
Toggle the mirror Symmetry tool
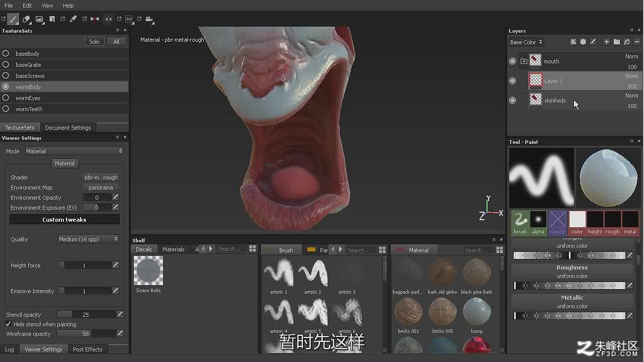[95, 19]
